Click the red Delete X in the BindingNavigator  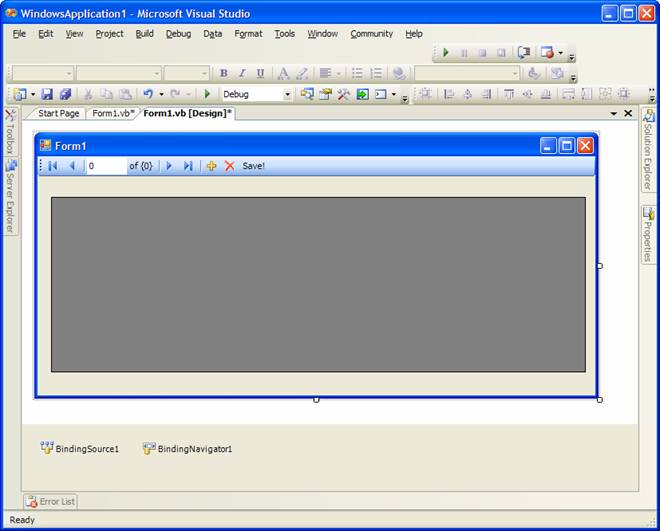[229, 166]
